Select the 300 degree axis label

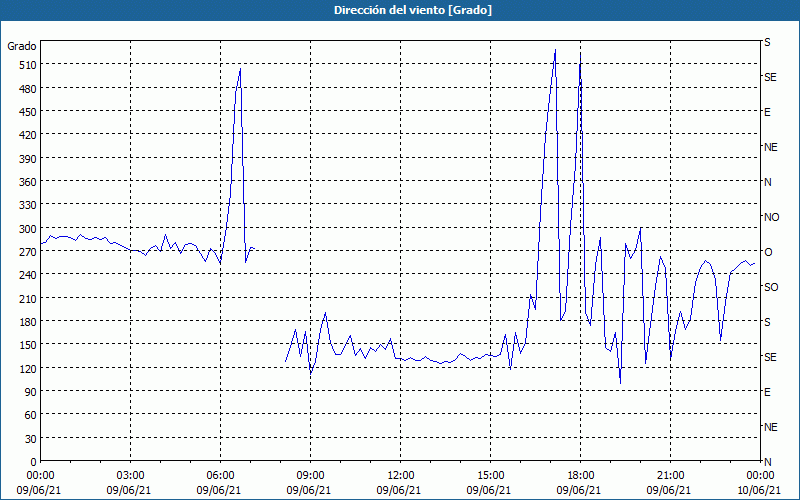click(28, 229)
